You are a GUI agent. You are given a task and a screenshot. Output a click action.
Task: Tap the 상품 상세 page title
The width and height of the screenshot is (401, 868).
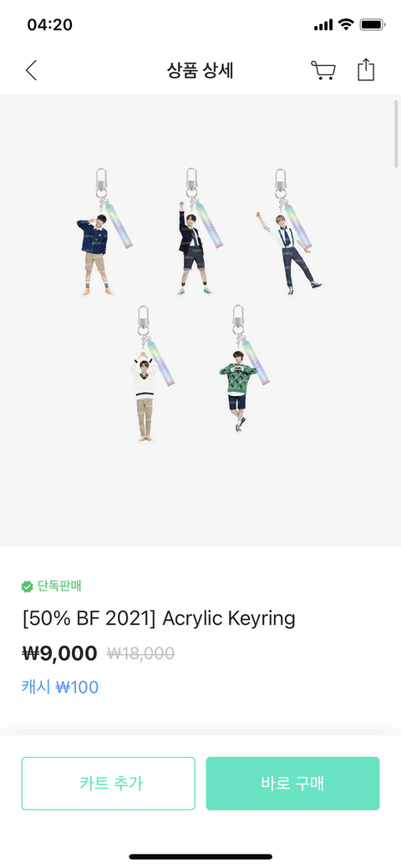coord(200,70)
